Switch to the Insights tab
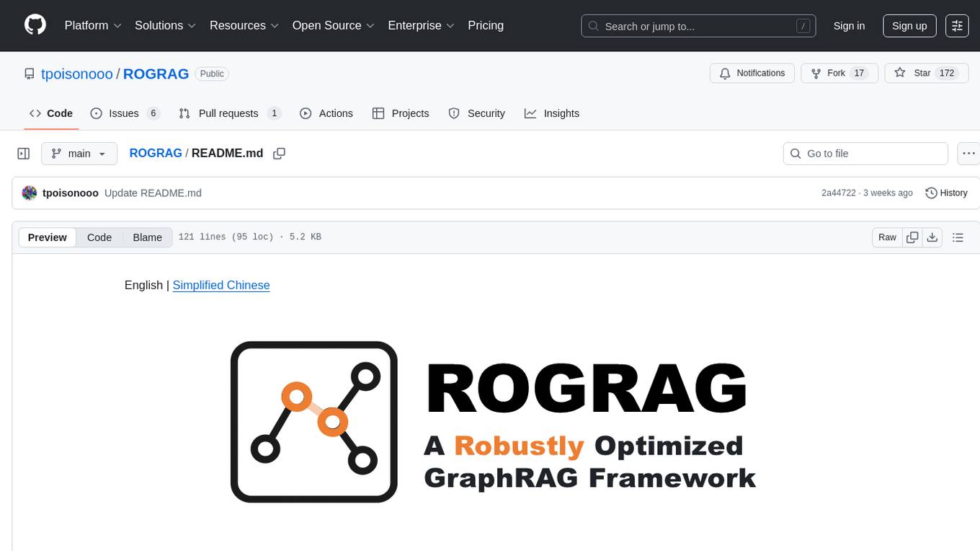 [552, 113]
